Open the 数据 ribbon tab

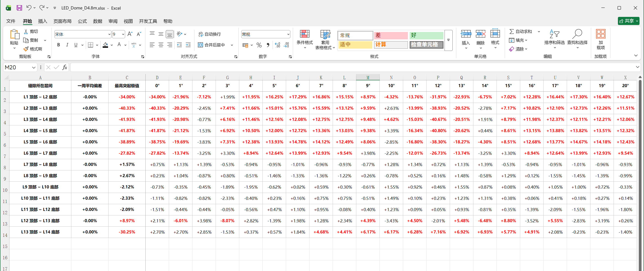[x=97, y=21]
